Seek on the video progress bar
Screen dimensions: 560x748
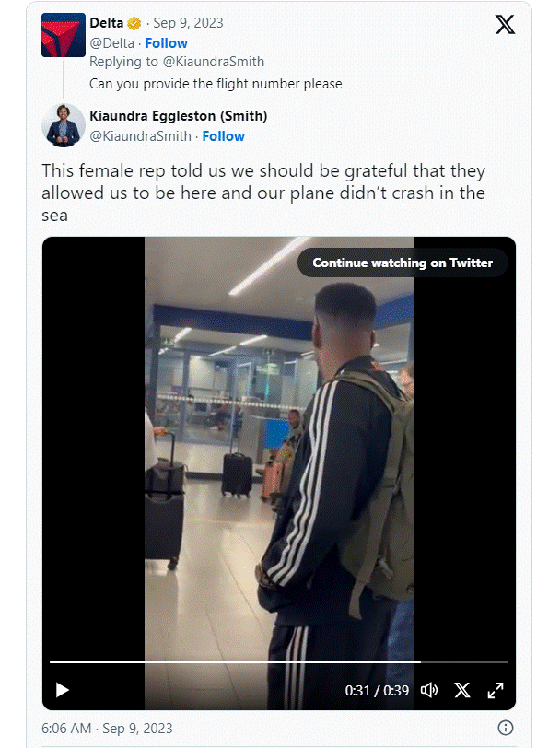[x=279, y=662]
